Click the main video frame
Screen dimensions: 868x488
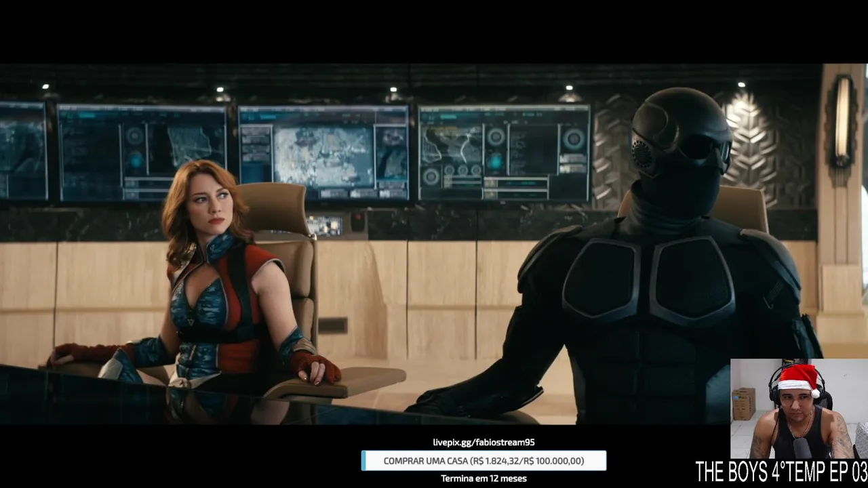click(434, 244)
